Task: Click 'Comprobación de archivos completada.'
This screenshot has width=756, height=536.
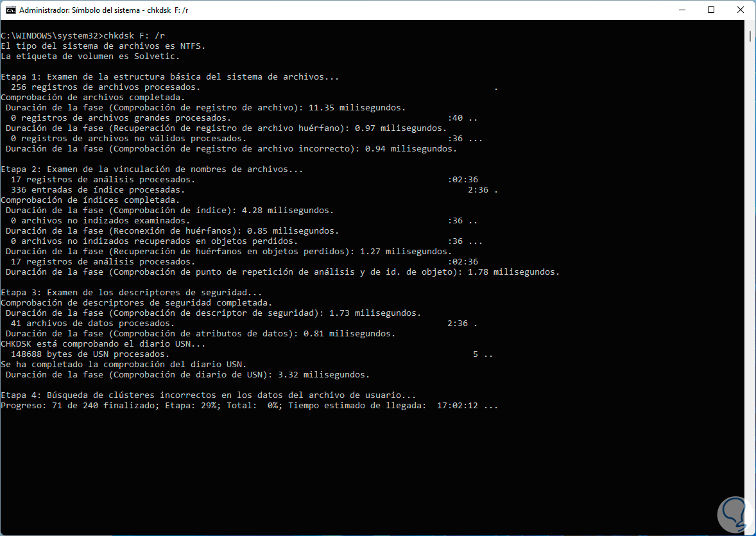Action: (93, 97)
